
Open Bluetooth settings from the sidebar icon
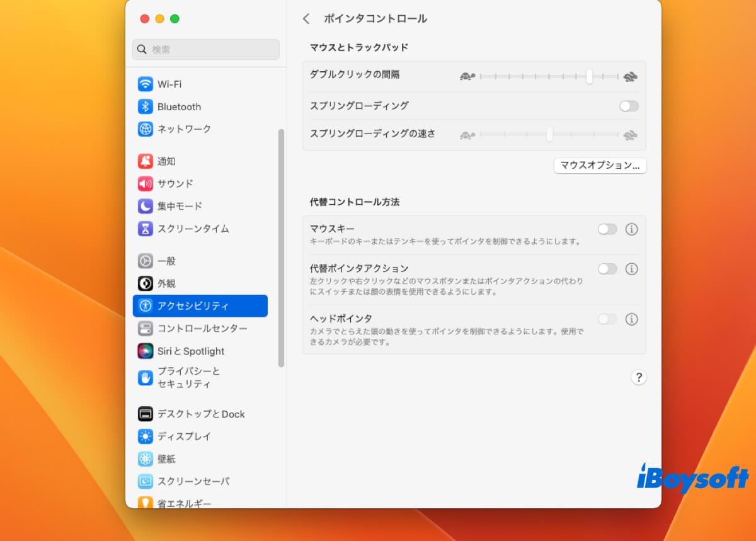pos(146,106)
